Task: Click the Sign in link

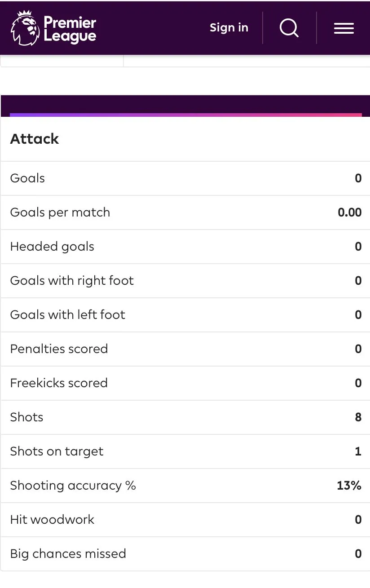Action: (229, 28)
